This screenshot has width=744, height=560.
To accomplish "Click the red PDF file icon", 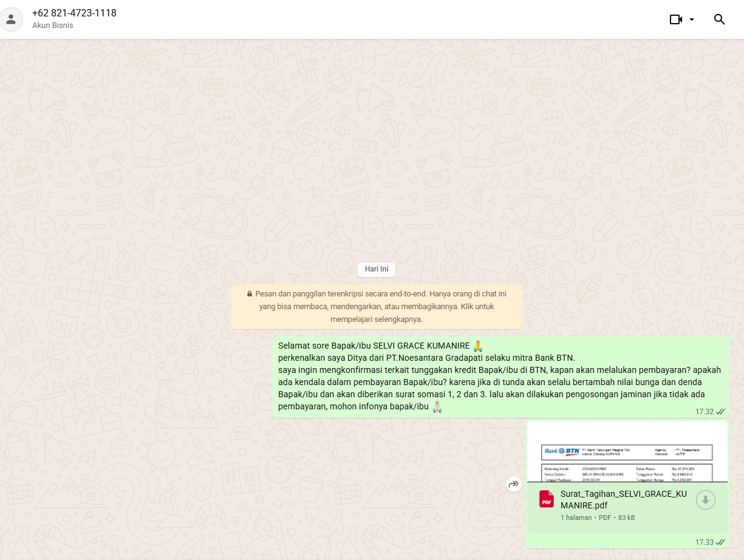I will pos(547,499).
